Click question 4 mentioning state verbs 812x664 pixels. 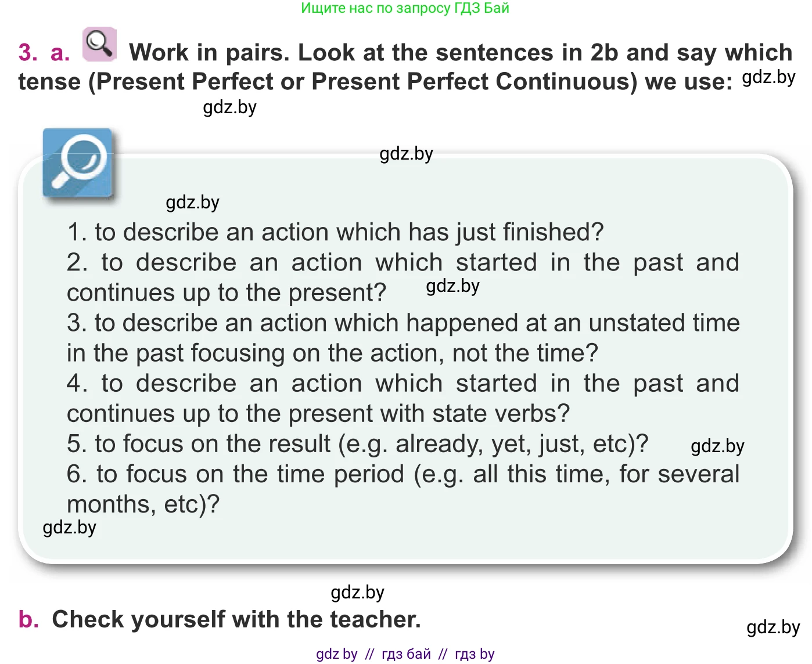403,398
